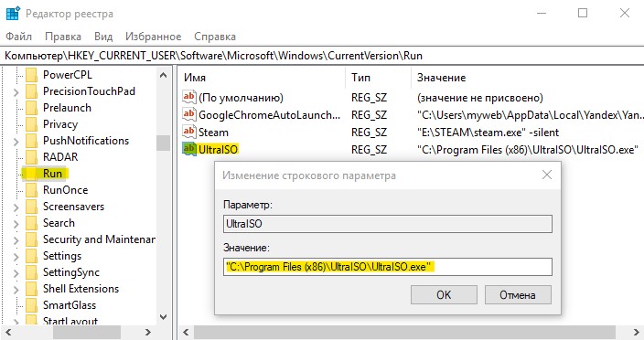Select the SettingSync folder icon
The image size is (644, 340).
point(31,272)
